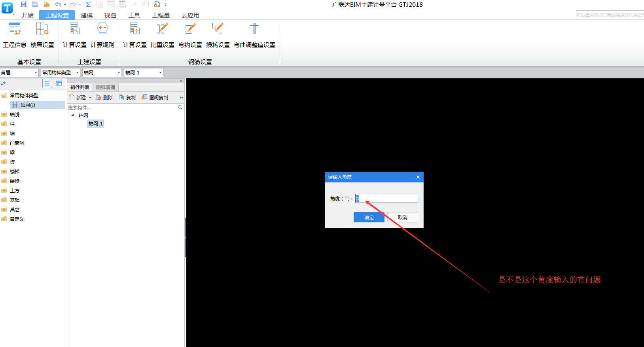Click the Save icon in quick access toolbar
Screen dimensions: 644x347
point(23,4)
